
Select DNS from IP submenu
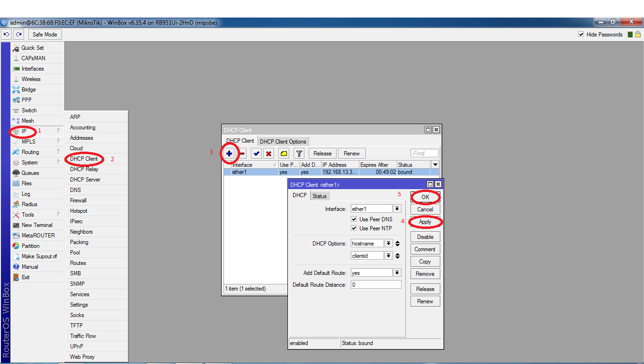[76, 190]
